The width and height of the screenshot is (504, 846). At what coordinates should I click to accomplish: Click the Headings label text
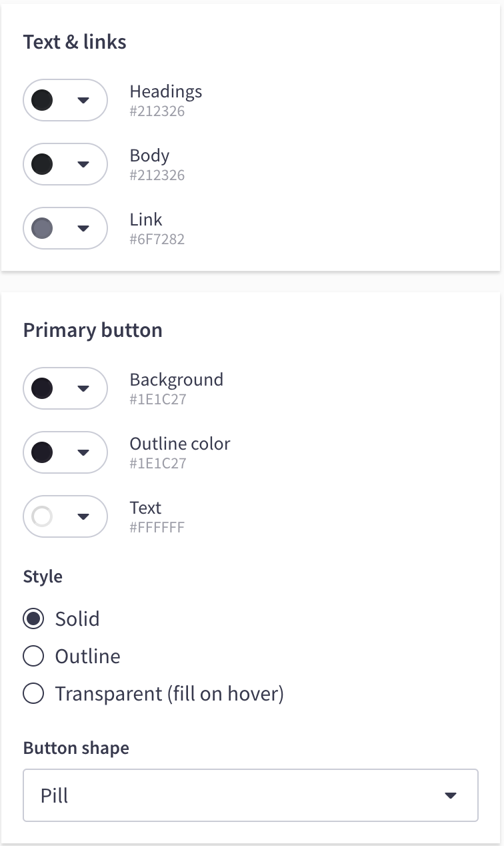click(166, 91)
